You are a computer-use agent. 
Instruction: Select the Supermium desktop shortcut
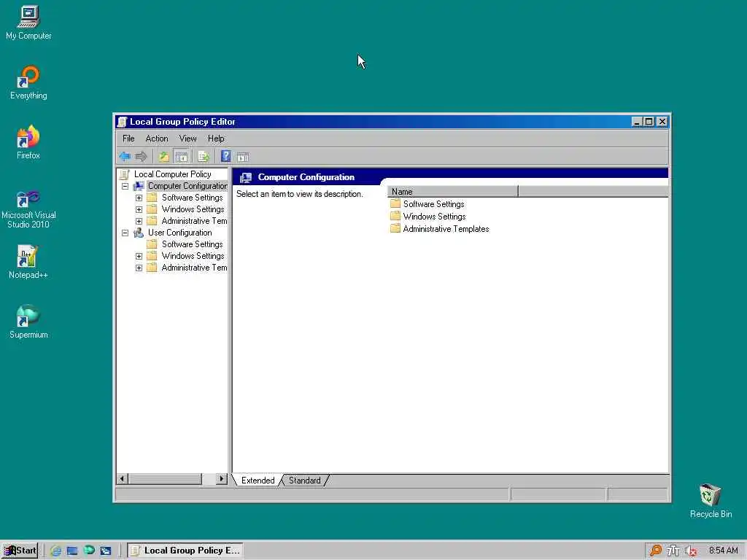[x=28, y=322]
